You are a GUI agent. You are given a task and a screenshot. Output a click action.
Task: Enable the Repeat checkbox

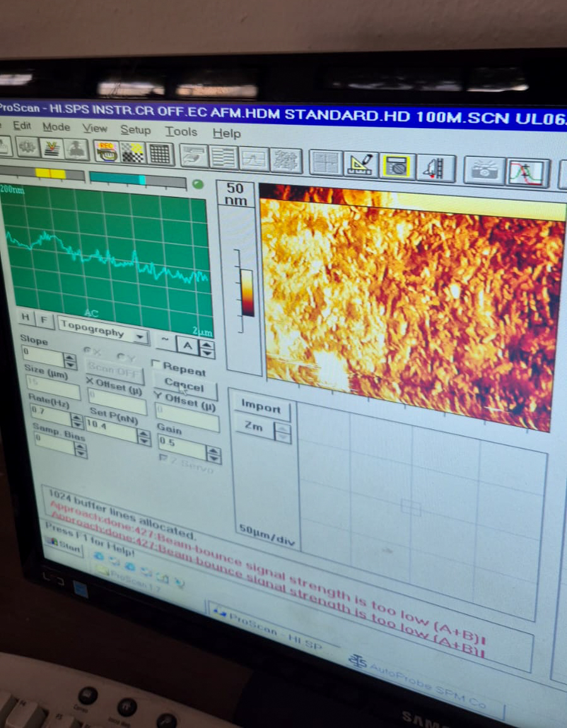156,365
